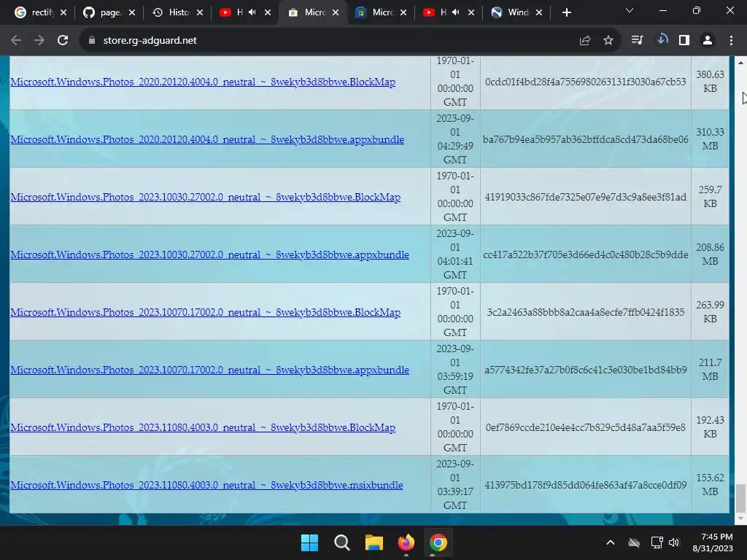This screenshot has width=747, height=560.
Task: Switch to second Microsoft Store tab
Action: pyautogui.click(x=381, y=12)
